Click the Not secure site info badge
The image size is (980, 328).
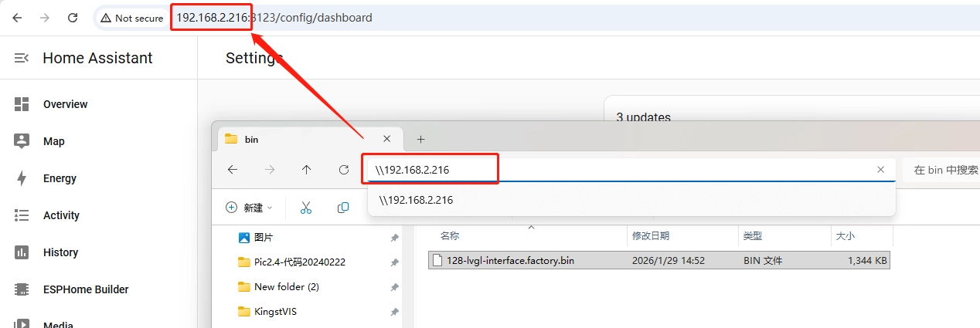click(x=131, y=18)
